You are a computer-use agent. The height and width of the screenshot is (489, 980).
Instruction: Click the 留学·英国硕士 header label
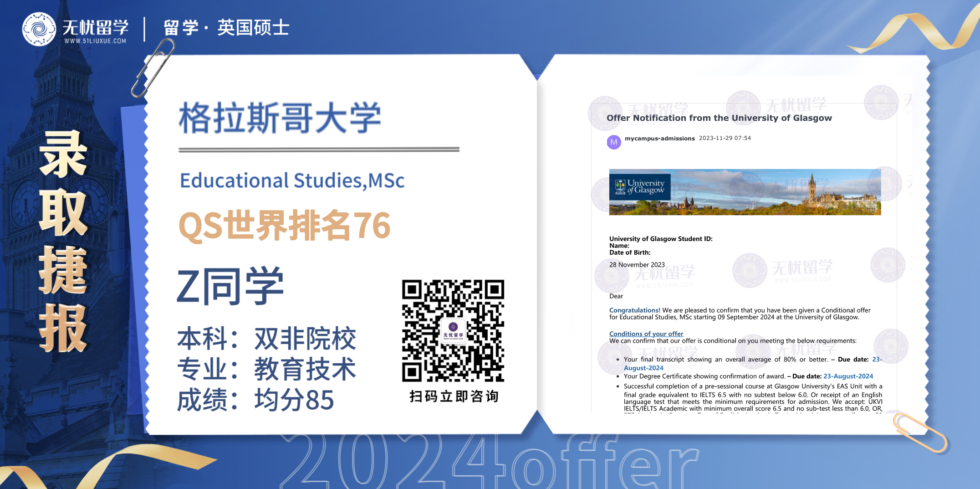pyautogui.click(x=226, y=28)
